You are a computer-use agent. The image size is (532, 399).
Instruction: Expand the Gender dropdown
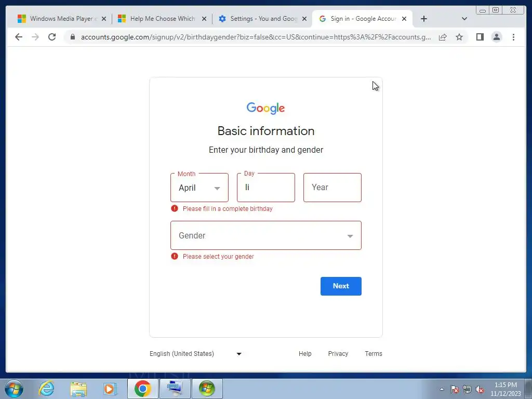[x=266, y=235]
